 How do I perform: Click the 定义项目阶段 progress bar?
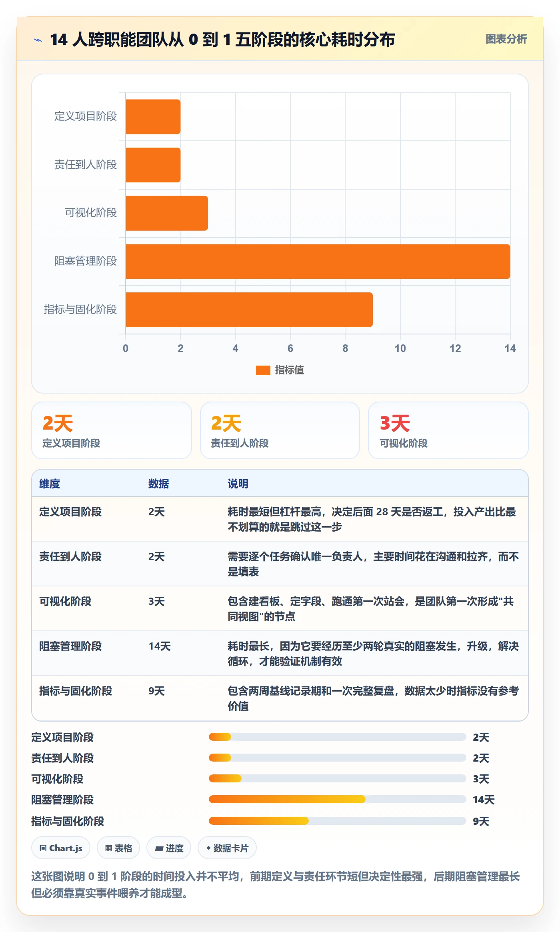click(x=337, y=737)
